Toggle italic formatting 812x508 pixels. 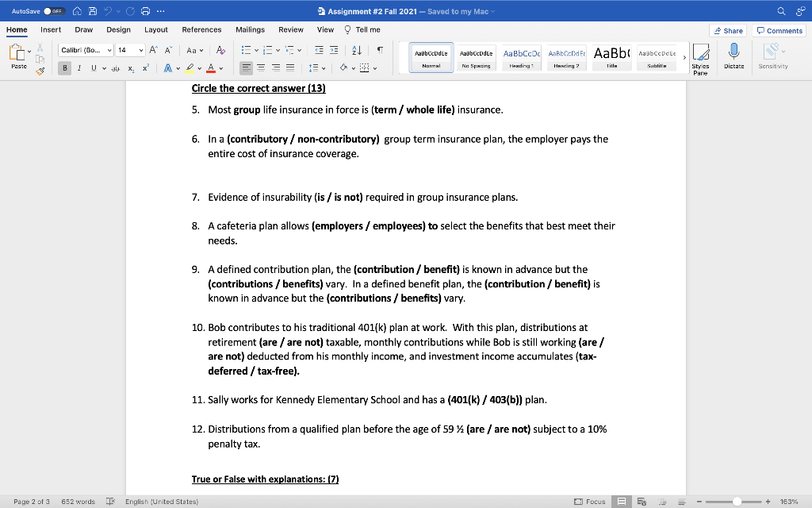pos(79,67)
